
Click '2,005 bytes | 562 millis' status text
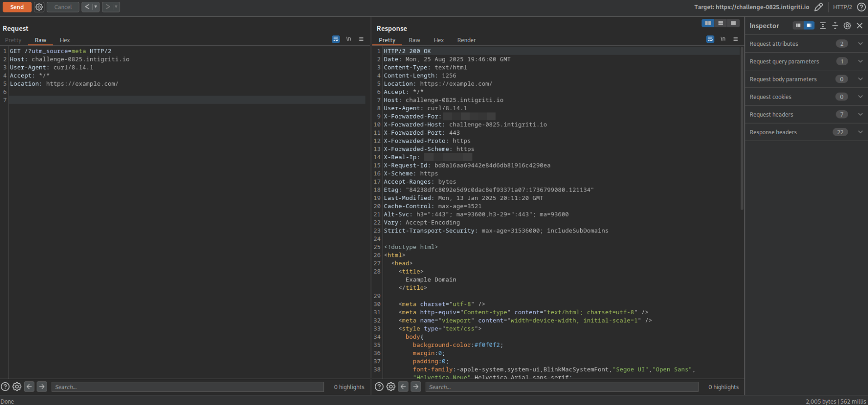click(836, 401)
